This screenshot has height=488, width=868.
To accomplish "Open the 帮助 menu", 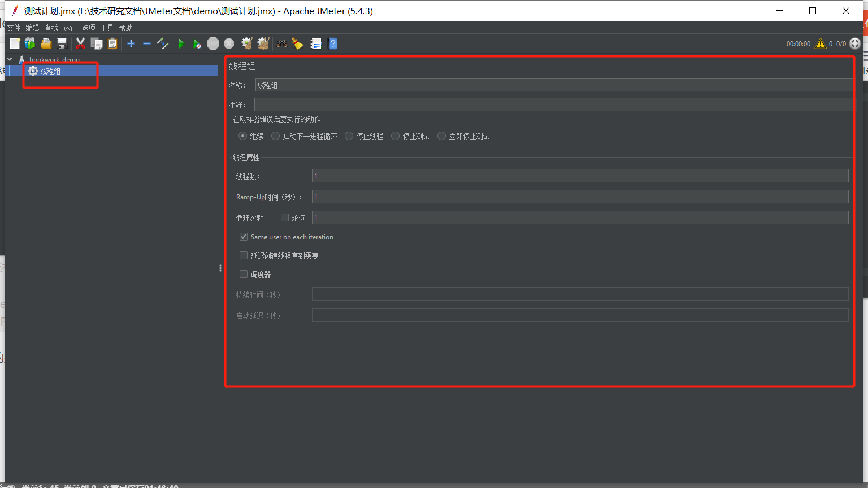I will (125, 28).
